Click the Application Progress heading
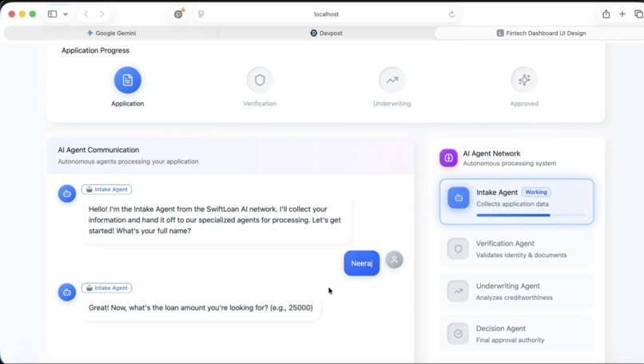Viewport: 644px width, 364px height. [x=95, y=50]
